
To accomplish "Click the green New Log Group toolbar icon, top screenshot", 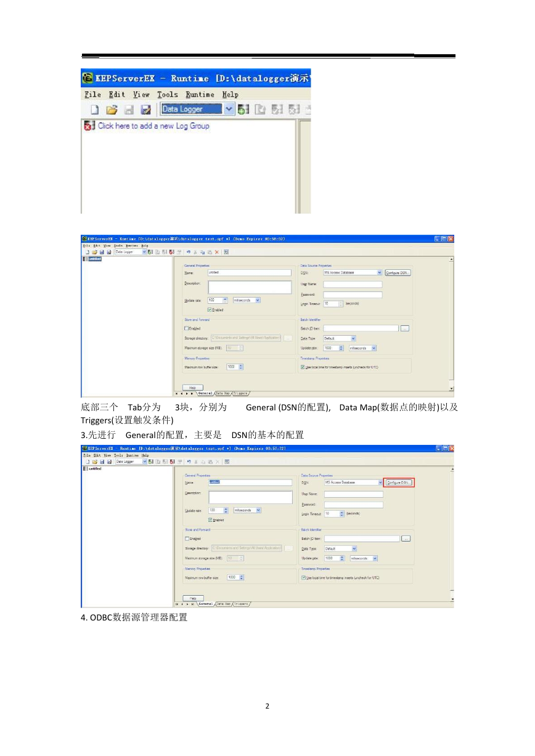I will click(x=243, y=110).
